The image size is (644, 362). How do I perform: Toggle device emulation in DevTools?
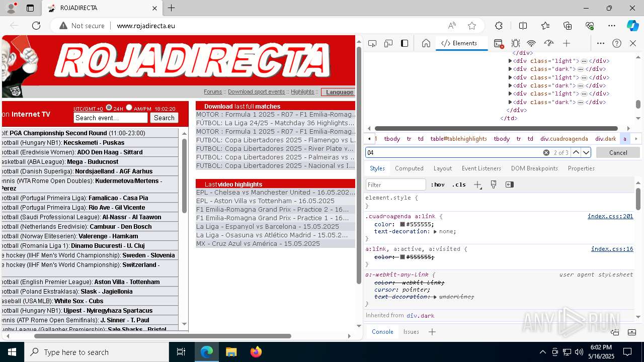[388, 43]
